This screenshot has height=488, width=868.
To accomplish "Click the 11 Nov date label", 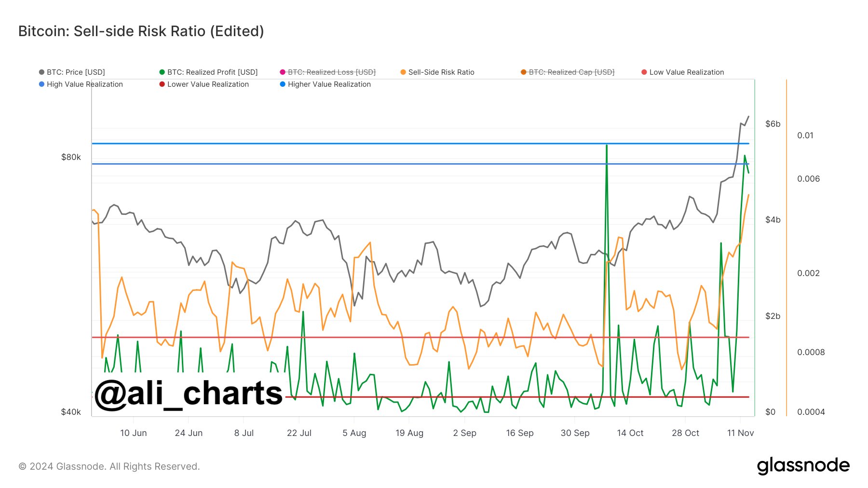I will tap(741, 433).
